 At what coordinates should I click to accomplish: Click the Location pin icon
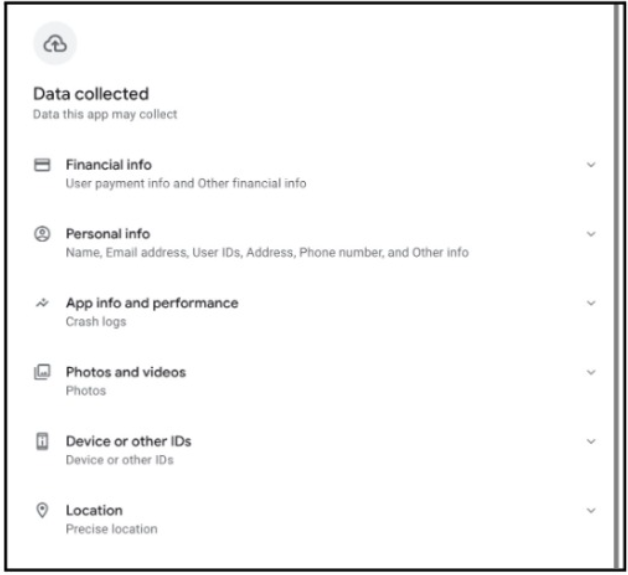coord(43,510)
